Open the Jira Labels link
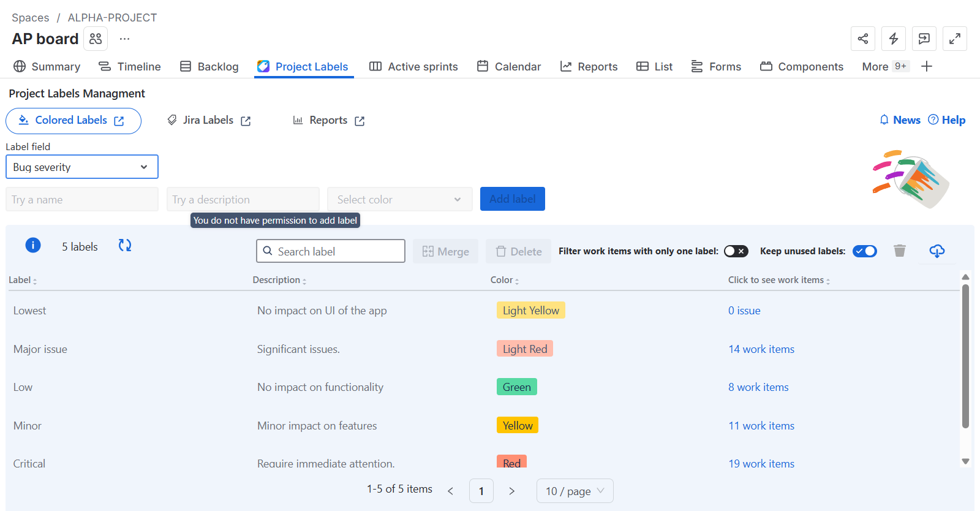The height and width of the screenshot is (511, 980). tap(209, 120)
